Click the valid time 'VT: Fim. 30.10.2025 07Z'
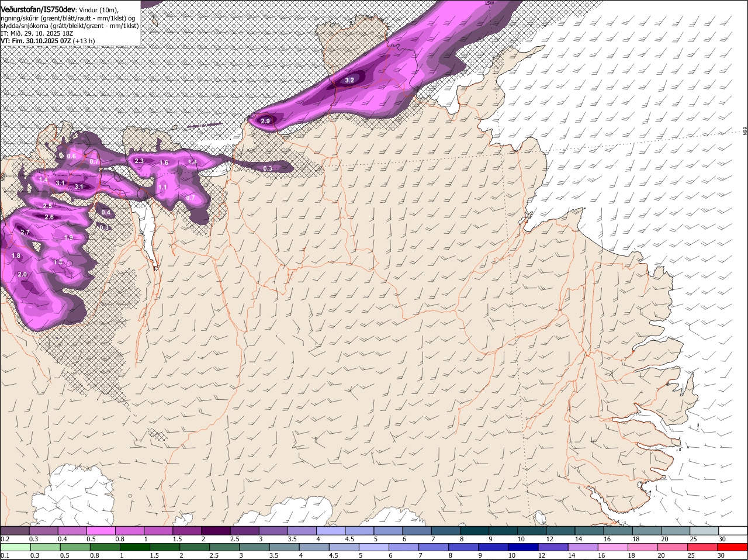Viewport: 748px width, 560px height. (36, 41)
